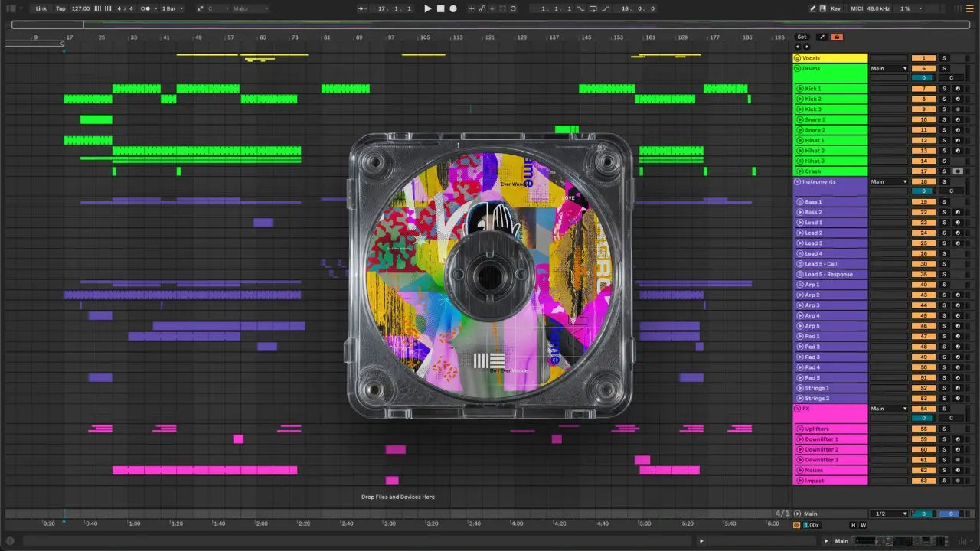Click the Link button
The image size is (980, 551).
point(41,8)
